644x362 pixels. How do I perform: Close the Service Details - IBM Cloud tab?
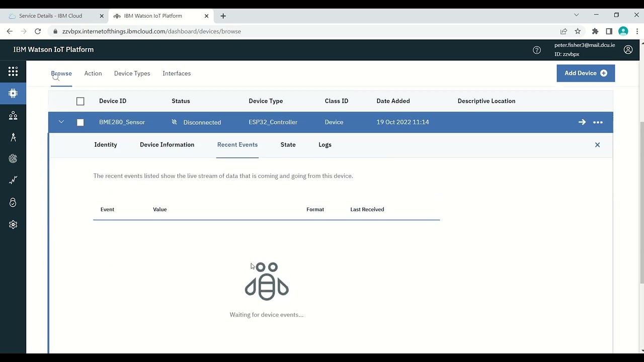click(101, 16)
